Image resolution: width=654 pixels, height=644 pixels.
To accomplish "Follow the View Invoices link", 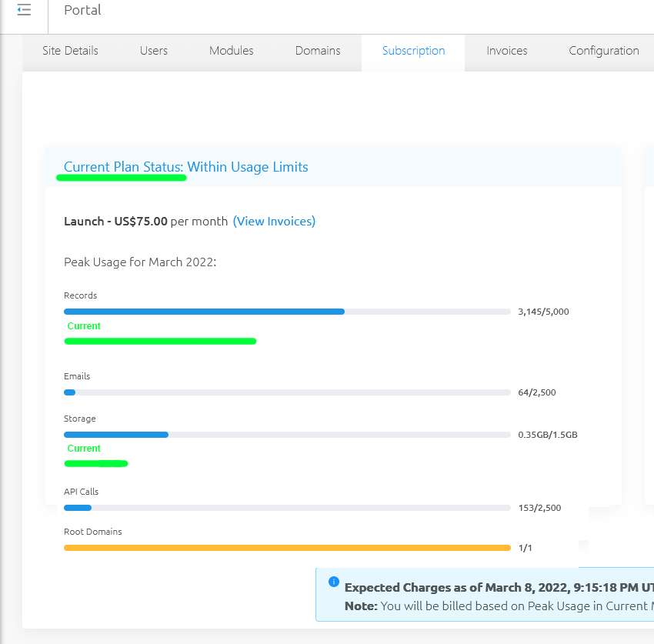I will pos(274,221).
